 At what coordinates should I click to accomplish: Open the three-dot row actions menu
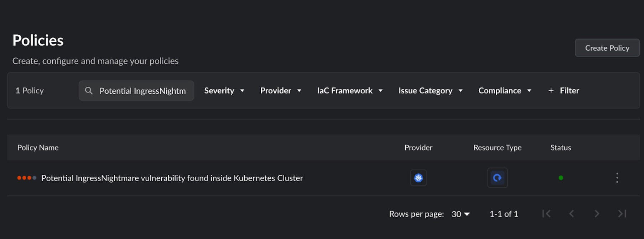click(x=617, y=178)
